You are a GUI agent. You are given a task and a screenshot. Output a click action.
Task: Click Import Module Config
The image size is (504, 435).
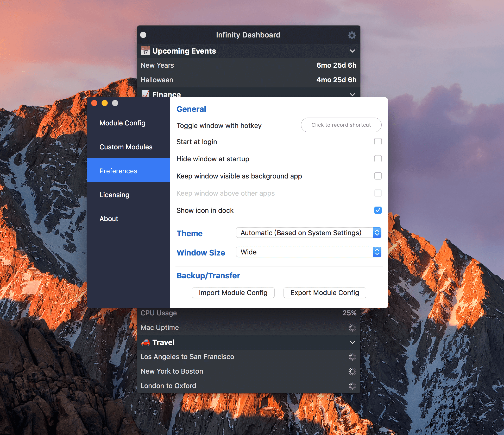(x=233, y=293)
